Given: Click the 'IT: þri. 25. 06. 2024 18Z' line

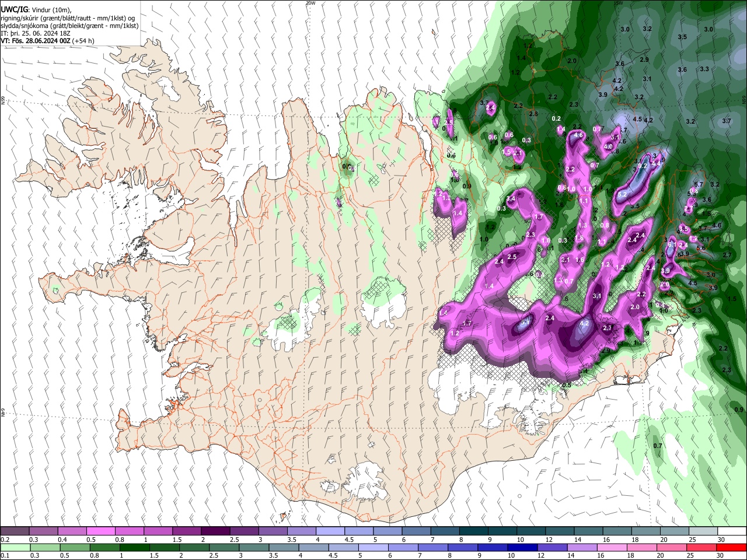Looking at the screenshot, I should (x=36, y=33).
